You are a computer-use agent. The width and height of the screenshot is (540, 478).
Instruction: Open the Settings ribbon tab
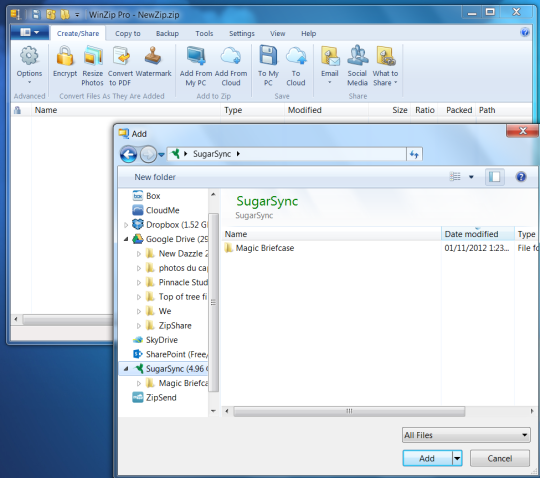[x=242, y=33]
